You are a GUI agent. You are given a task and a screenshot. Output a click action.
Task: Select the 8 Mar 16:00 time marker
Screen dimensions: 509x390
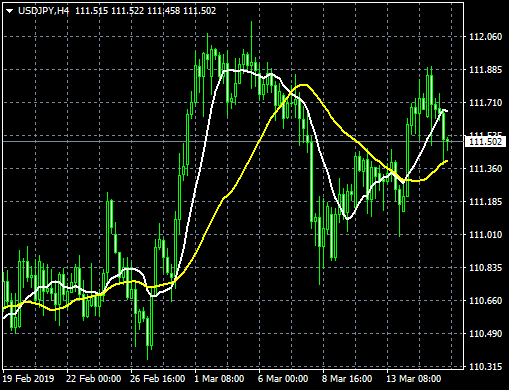[347, 379]
